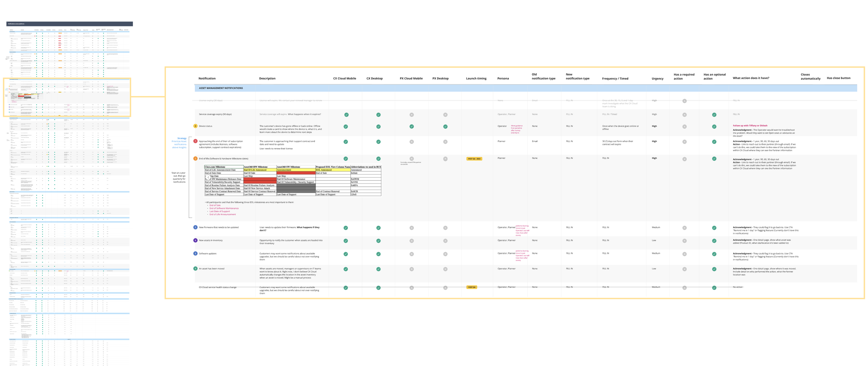Image resolution: width=868 pixels, height=387 pixels.
Task: Toggle the PX Desktop check for the Device status row
Action: click(445, 127)
